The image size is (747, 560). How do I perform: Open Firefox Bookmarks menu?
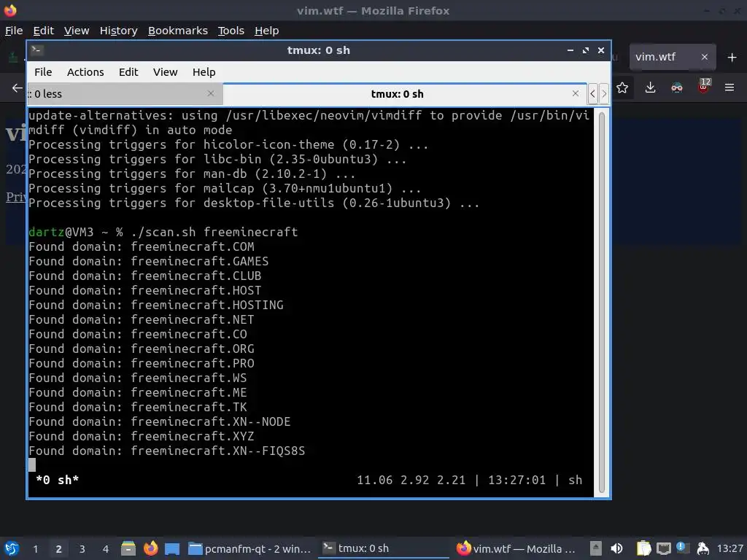(178, 31)
